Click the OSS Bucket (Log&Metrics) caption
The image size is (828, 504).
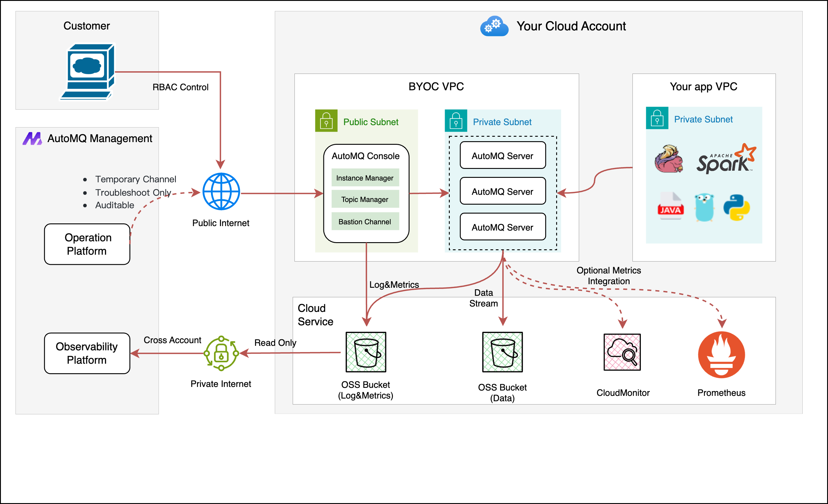(x=366, y=390)
